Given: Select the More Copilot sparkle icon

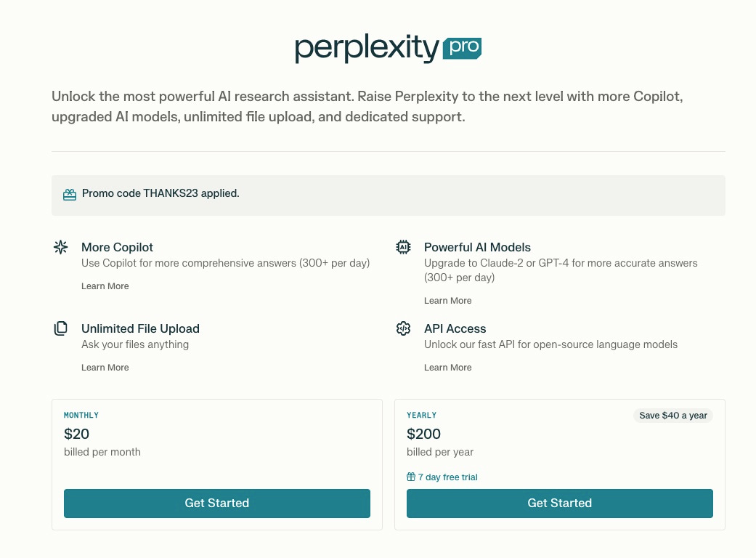Looking at the screenshot, I should pos(61,247).
